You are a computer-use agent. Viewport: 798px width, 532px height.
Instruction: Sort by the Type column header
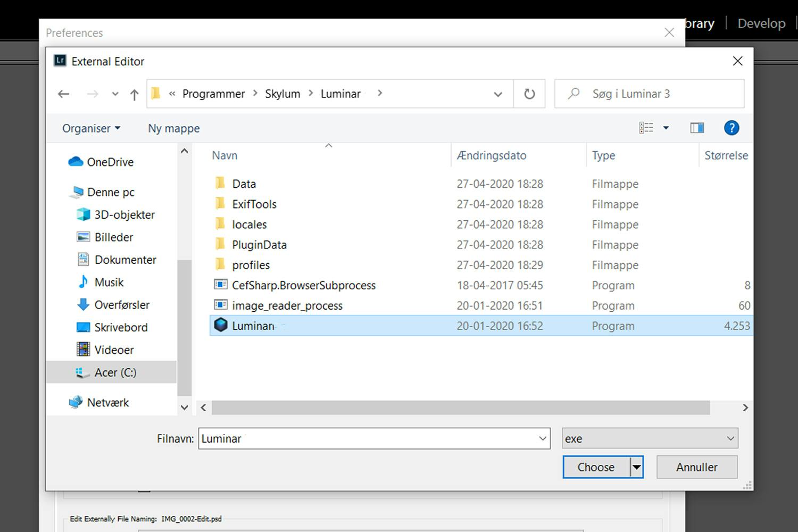(x=603, y=155)
